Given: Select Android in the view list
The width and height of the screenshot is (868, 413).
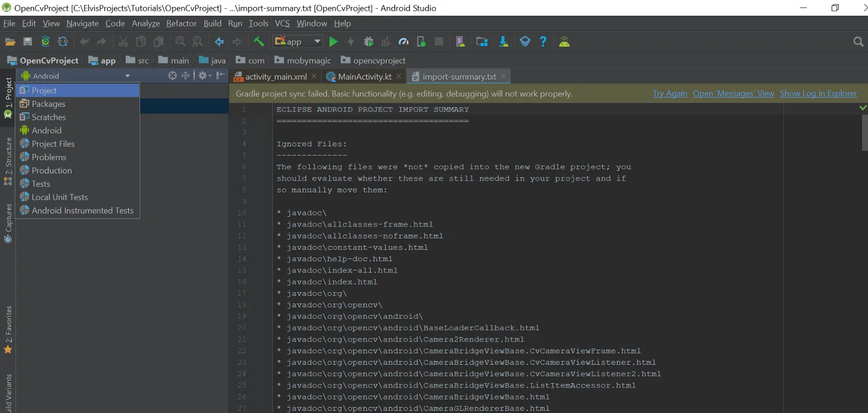Looking at the screenshot, I should click(x=78, y=131).
